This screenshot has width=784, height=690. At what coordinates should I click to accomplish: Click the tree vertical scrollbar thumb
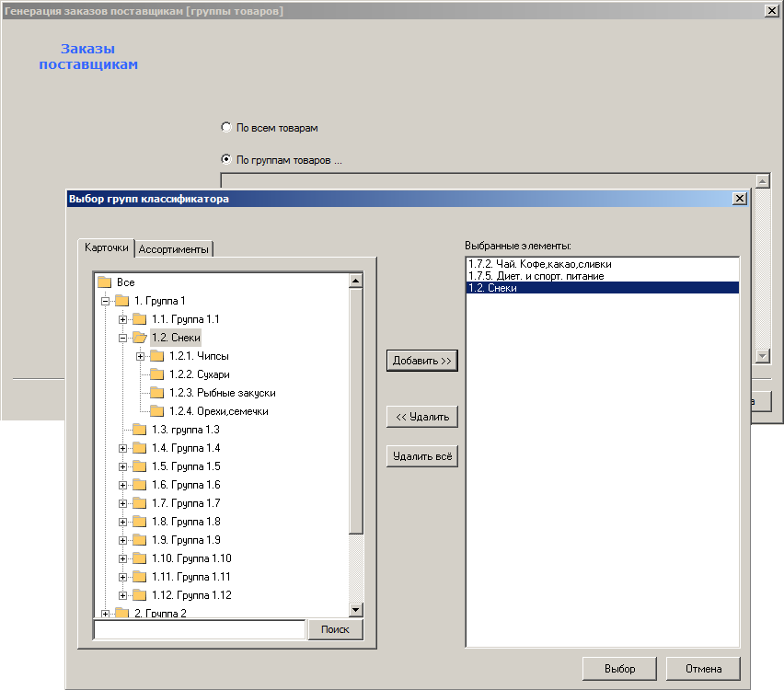pyautogui.click(x=355, y=411)
